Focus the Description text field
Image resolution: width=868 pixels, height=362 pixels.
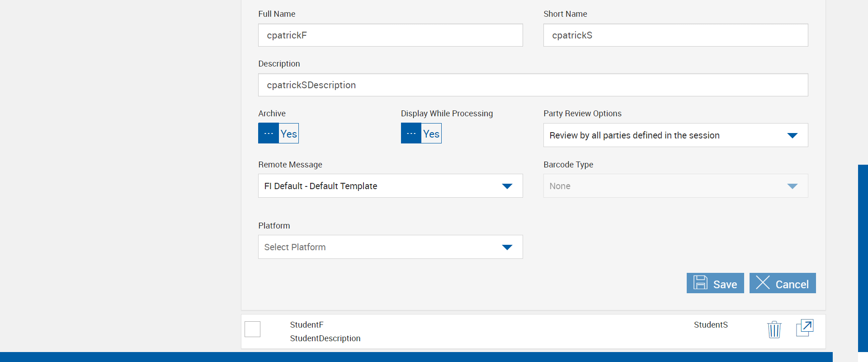tap(533, 85)
